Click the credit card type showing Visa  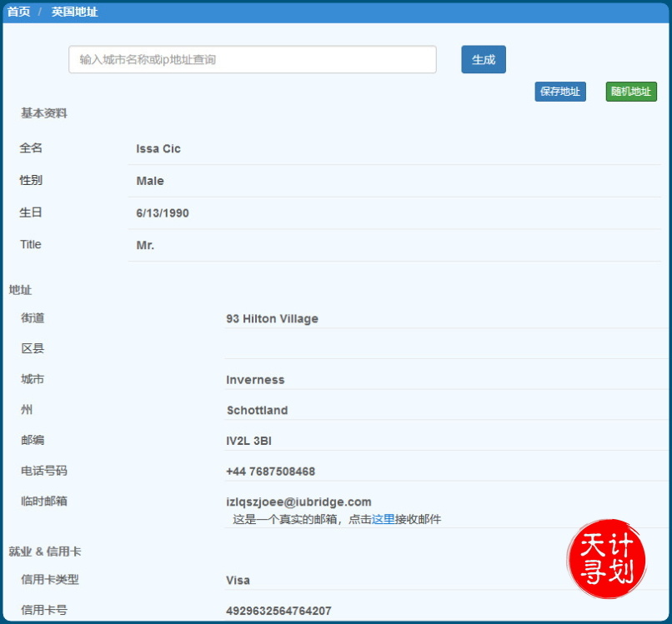pyautogui.click(x=240, y=581)
